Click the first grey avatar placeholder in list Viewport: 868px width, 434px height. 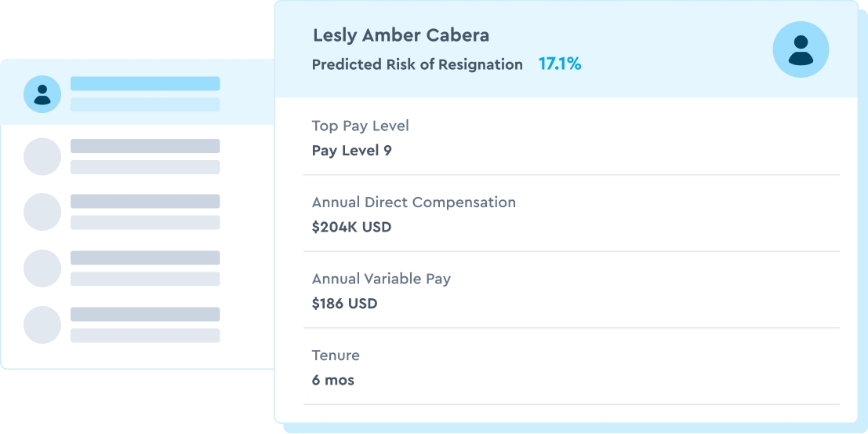[42, 156]
